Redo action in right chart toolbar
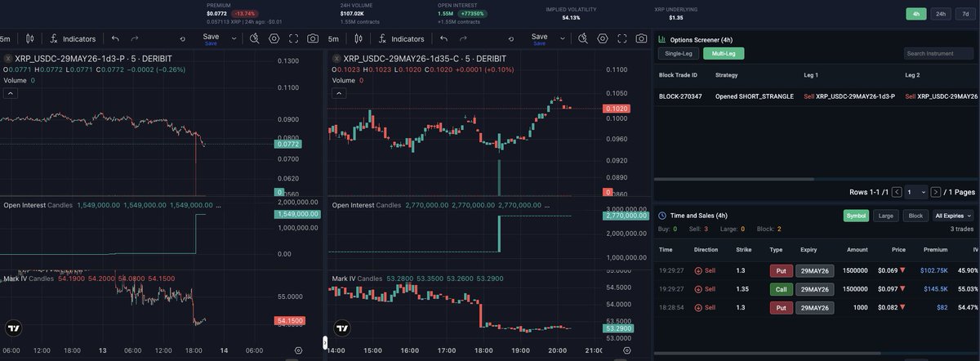This screenshot has width=980, height=361. [x=463, y=38]
